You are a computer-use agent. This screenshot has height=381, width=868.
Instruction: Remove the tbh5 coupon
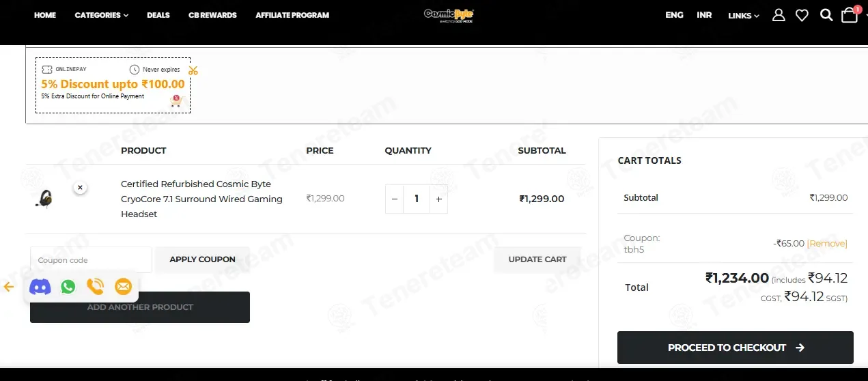[x=827, y=243]
